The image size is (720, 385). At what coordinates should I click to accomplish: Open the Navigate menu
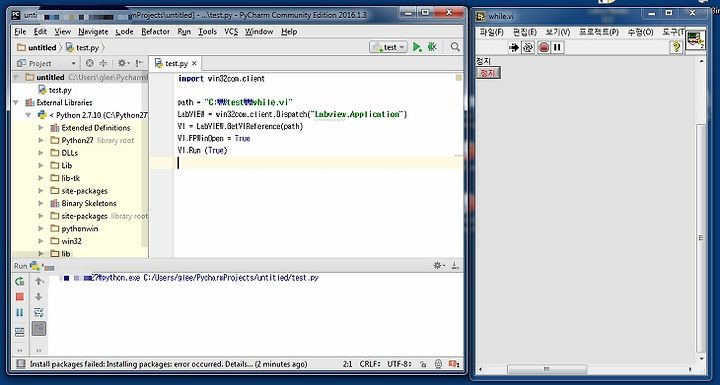pos(93,32)
